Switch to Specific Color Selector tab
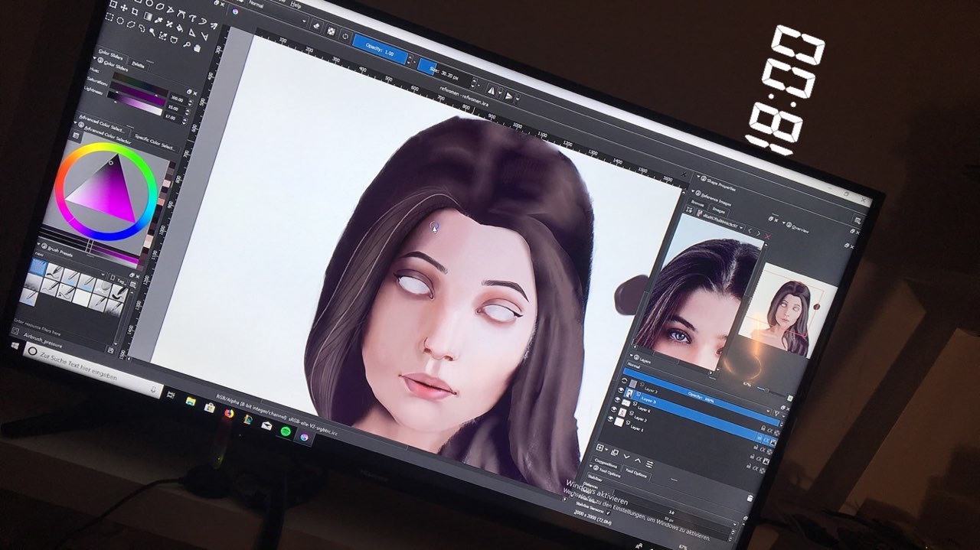This screenshot has height=550, width=980. pos(155,143)
